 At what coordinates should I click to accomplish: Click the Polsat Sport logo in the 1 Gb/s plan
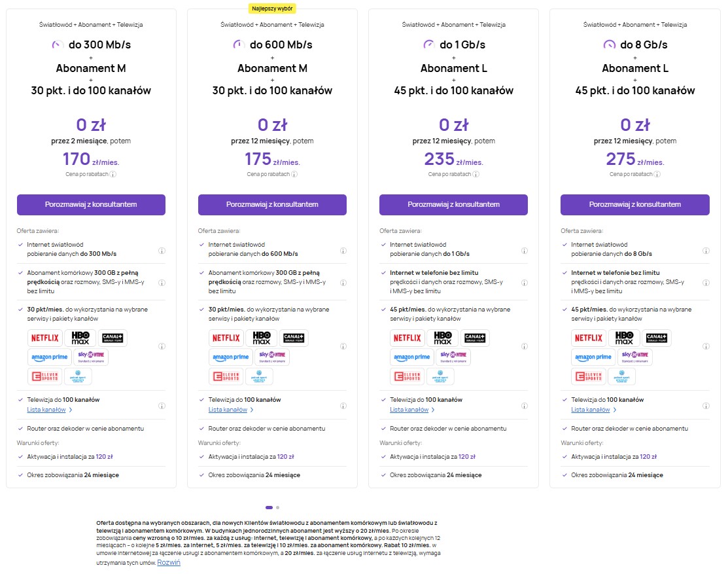(442, 376)
